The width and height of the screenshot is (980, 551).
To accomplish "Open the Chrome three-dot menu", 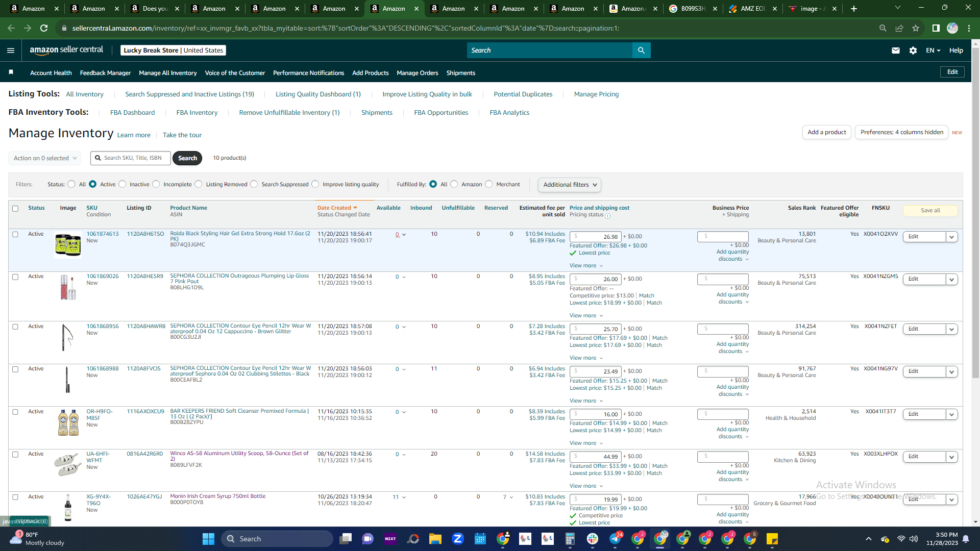I will point(969,28).
